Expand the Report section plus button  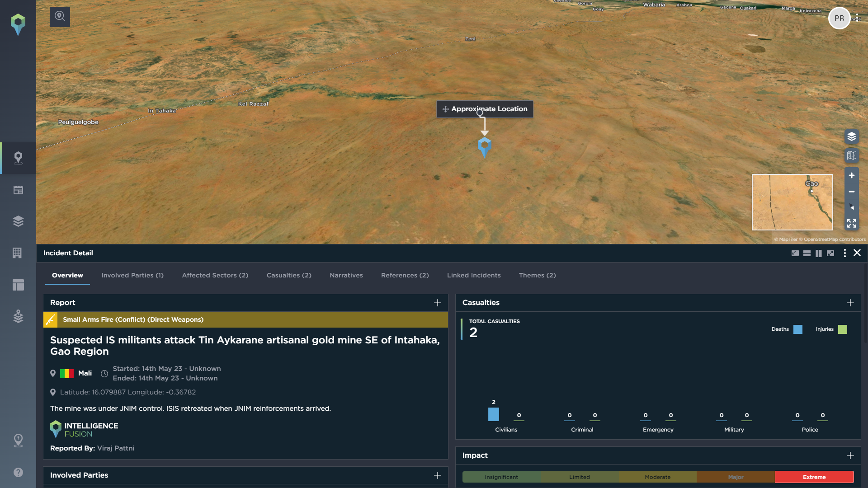point(438,303)
